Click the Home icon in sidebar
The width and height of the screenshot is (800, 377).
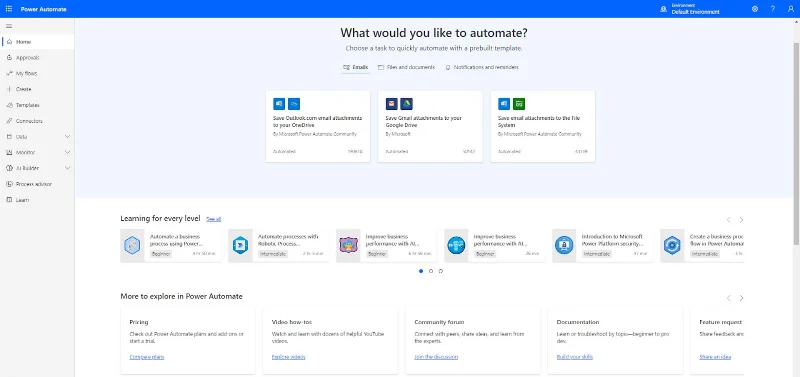[x=10, y=42]
